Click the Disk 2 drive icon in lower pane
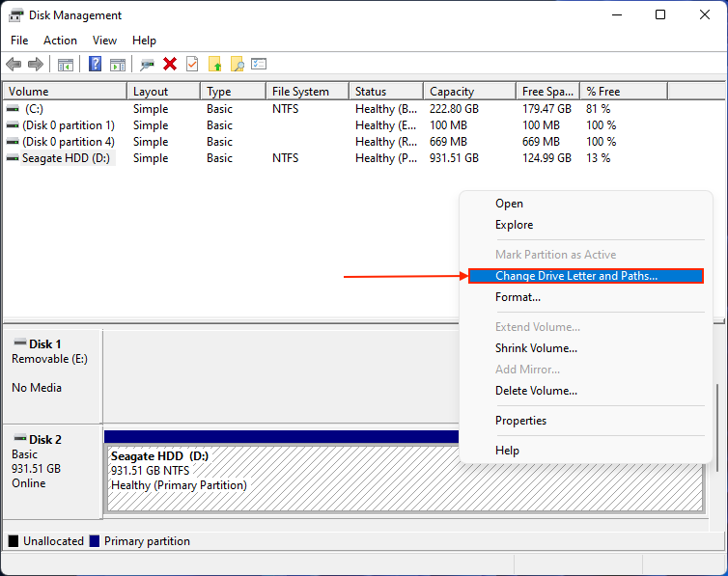The width and height of the screenshot is (728, 576). (x=20, y=438)
